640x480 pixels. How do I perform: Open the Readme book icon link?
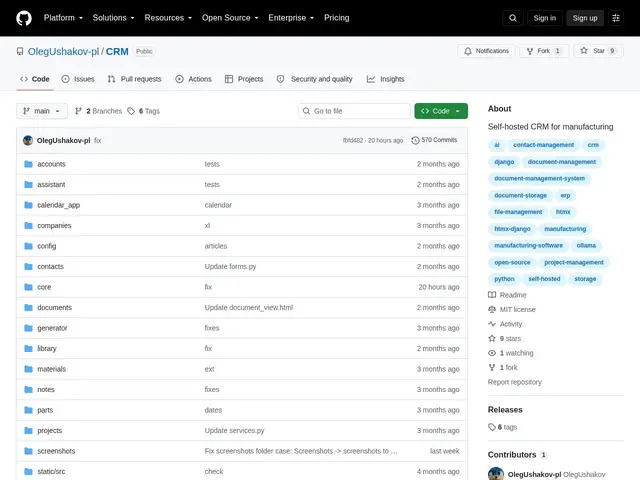pos(492,295)
